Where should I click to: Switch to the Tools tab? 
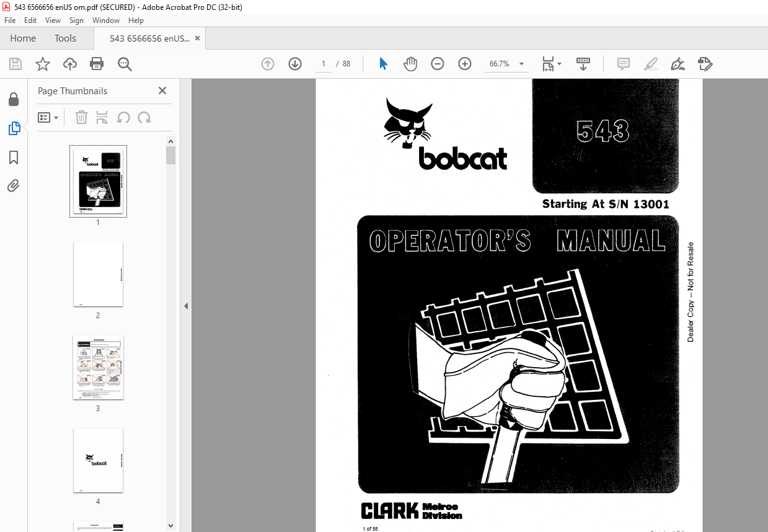click(65, 38)
